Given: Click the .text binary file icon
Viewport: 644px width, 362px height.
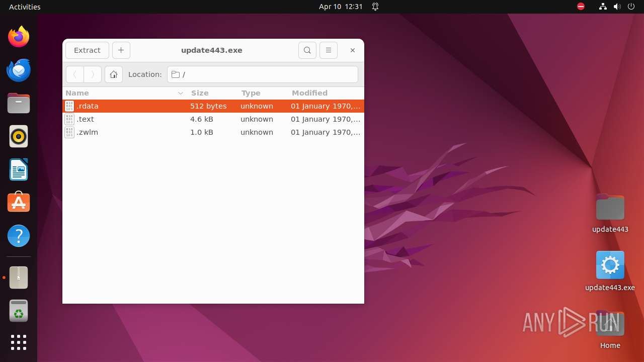Looking at the screenshot, I should click(x=69, y=119).
